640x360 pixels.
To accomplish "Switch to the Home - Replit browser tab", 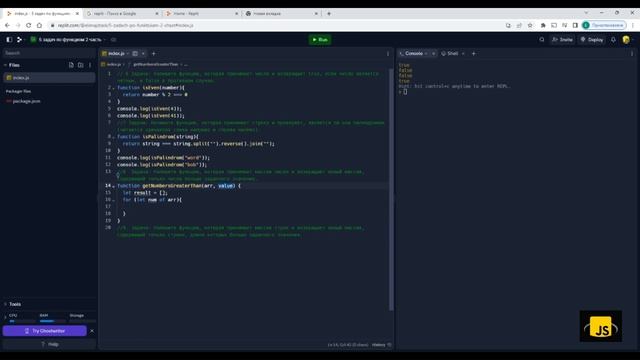I will [202, 13].
